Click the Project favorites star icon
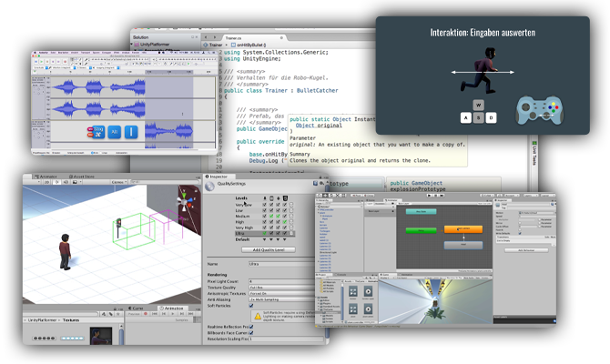Image resolution: width=610 pixels, height=364 pixels. (x=117, y=314)
